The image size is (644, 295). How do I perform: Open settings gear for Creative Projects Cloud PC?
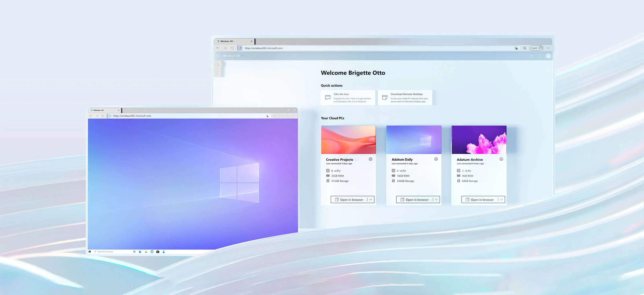tap(370, 159)
